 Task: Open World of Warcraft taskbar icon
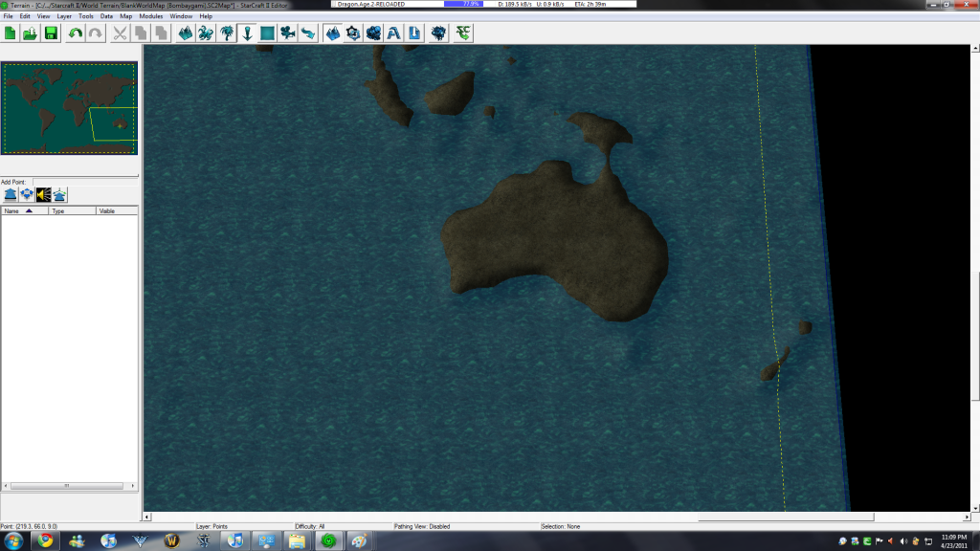tap(172, 541)
